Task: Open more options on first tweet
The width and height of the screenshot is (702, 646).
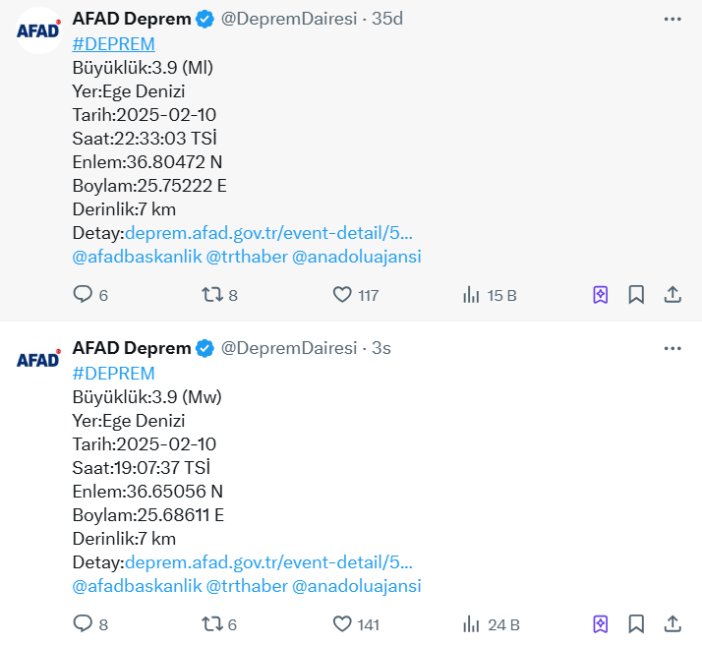Action: [673, 19]
